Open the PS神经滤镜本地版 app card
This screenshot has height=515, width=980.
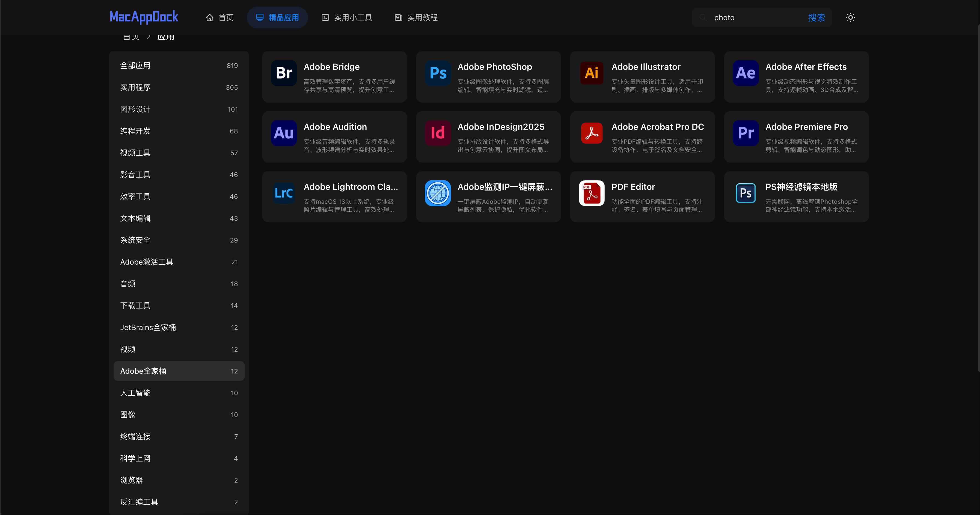coord(796,197)
